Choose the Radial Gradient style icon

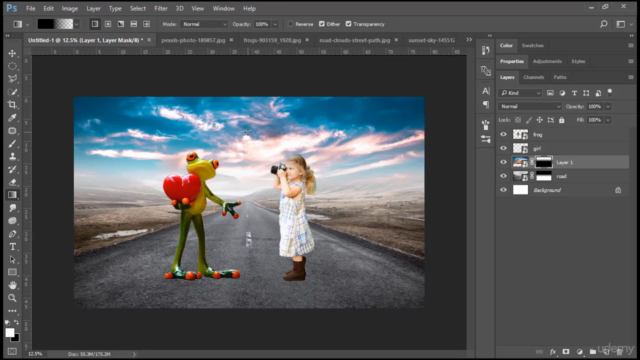pos(108,24)
